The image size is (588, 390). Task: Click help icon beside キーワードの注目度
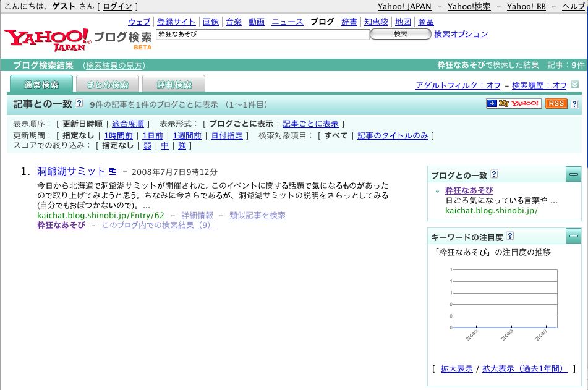pyautogui.click(x=510, y=236)
